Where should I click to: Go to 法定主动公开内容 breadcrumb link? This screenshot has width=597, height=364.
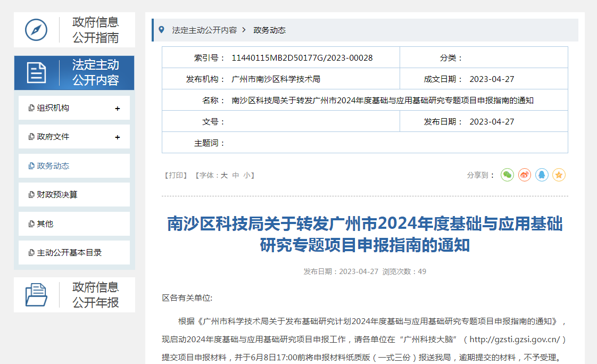[204, 30]
